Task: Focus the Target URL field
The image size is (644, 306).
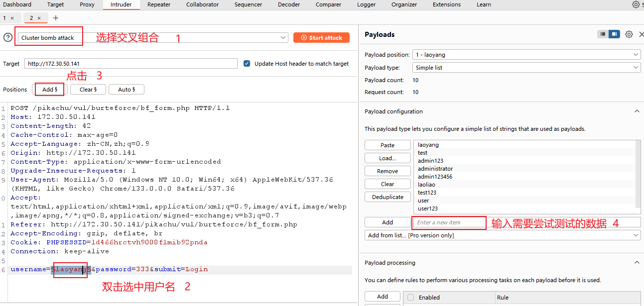Action: [131, 64]
